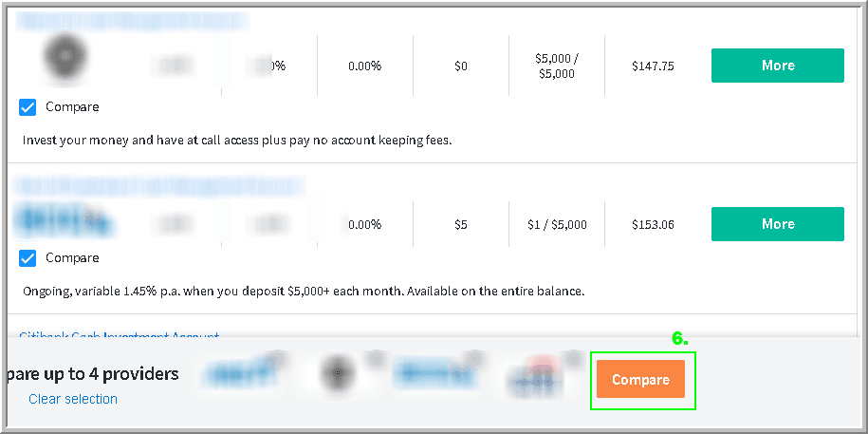Uncheck Compare for the $147.75 account
The width and height of the screenshot is (868, 434).
click(28, 107)
